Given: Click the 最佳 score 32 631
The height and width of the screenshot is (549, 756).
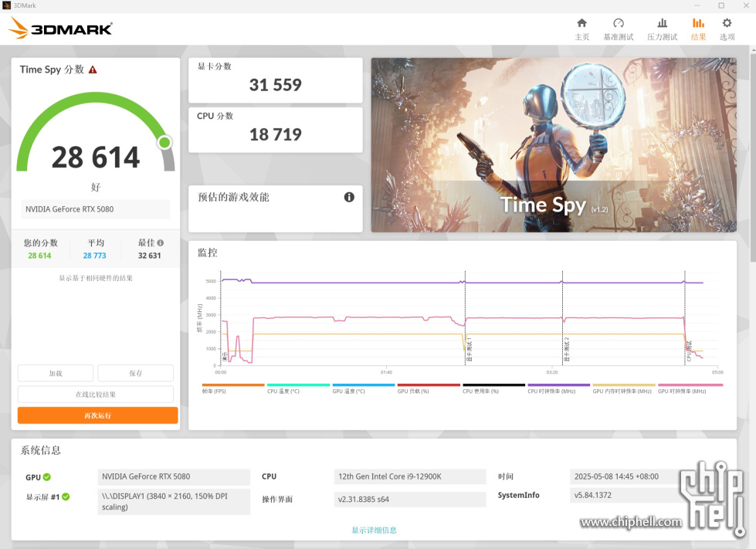Looking at the screenshot, I should tap(150, 256).
